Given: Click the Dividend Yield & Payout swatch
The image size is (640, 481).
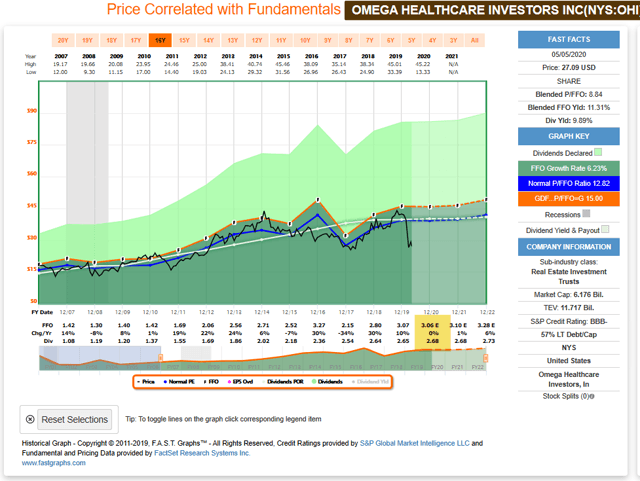Looking at the screenshot, I should tap(605, 229).
